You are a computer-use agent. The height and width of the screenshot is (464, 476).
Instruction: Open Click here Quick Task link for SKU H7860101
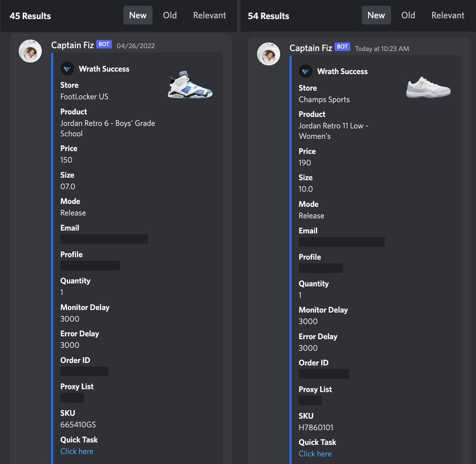click(x=315, y=454)
